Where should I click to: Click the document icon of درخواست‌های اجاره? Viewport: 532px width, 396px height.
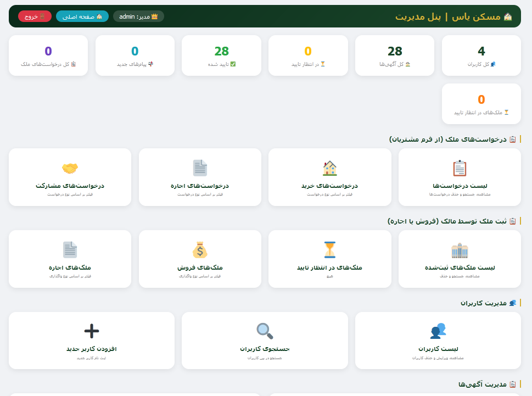200,168
